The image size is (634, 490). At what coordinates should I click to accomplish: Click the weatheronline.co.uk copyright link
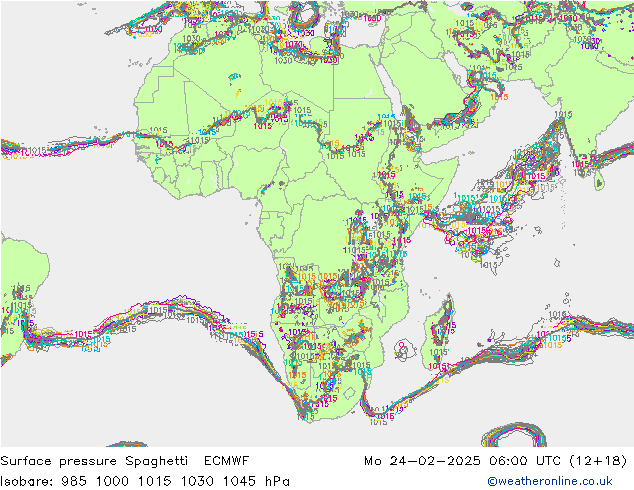pos(550,481)
